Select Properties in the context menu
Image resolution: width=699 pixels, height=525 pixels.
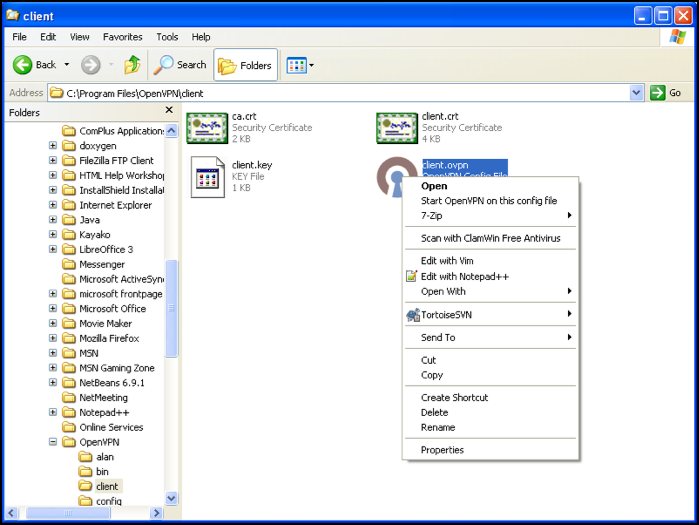[442, 450]
